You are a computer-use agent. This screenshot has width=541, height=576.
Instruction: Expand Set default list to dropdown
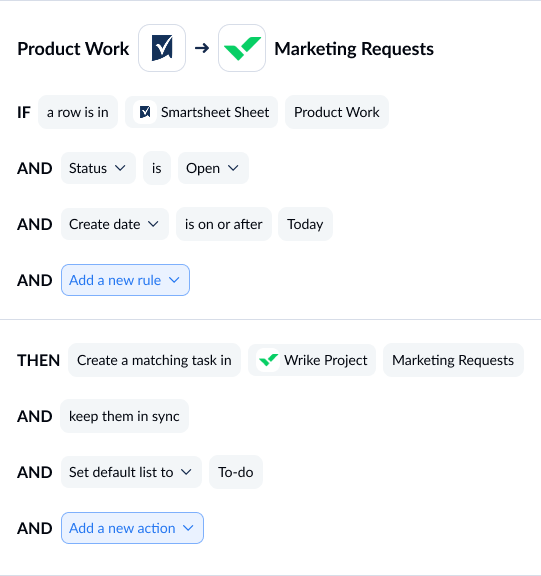click(131, 472)
